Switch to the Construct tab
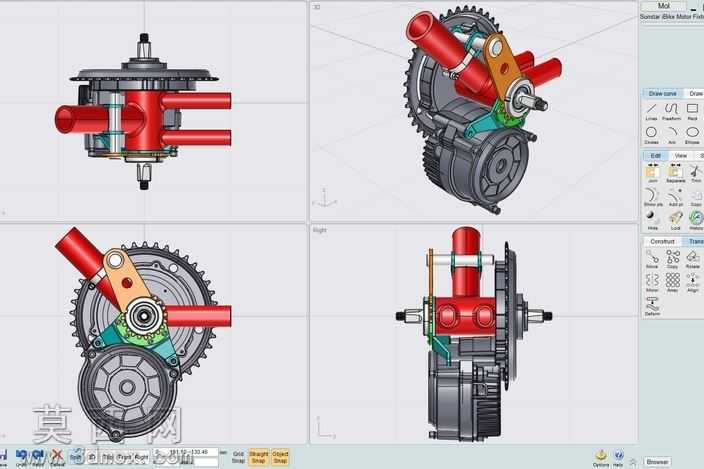 click(x=662, y=241)
